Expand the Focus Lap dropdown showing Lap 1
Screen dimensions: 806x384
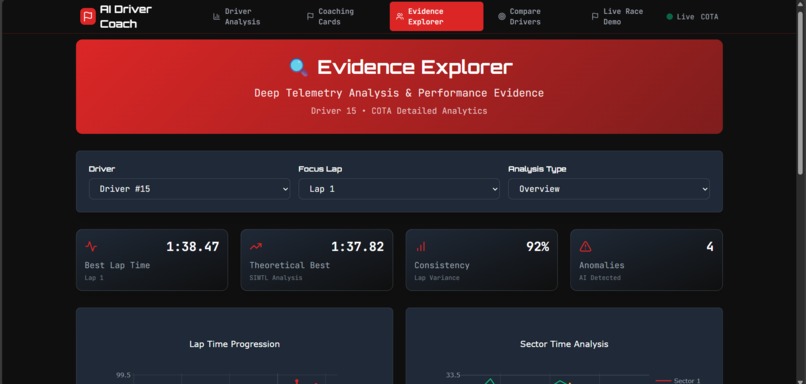tap(399, 189)
